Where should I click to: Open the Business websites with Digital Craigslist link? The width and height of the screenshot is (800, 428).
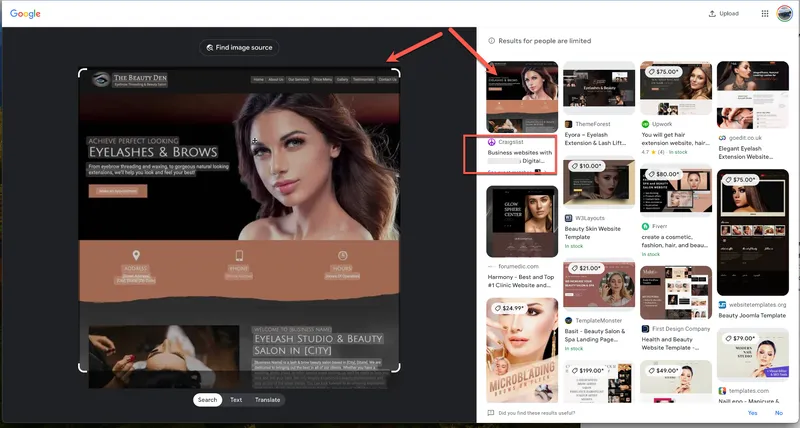[x=519, y=157]
